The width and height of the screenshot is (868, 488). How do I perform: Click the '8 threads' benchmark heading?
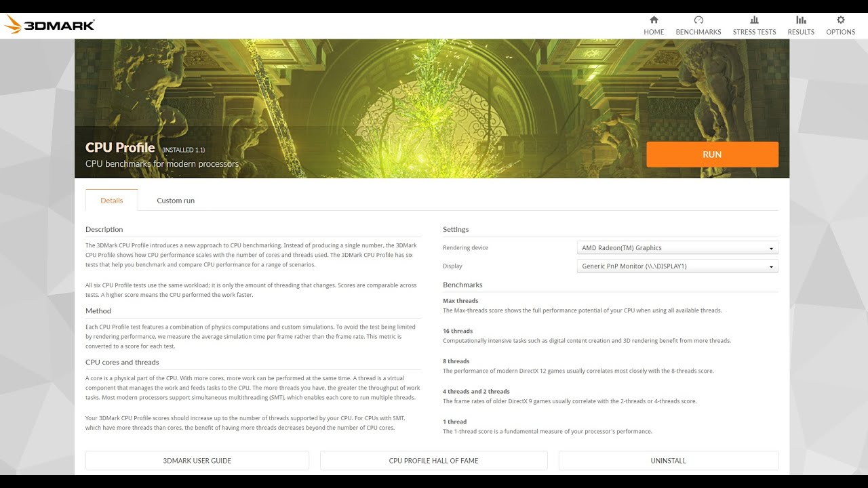pyautogui.click(x=456, y=361)
